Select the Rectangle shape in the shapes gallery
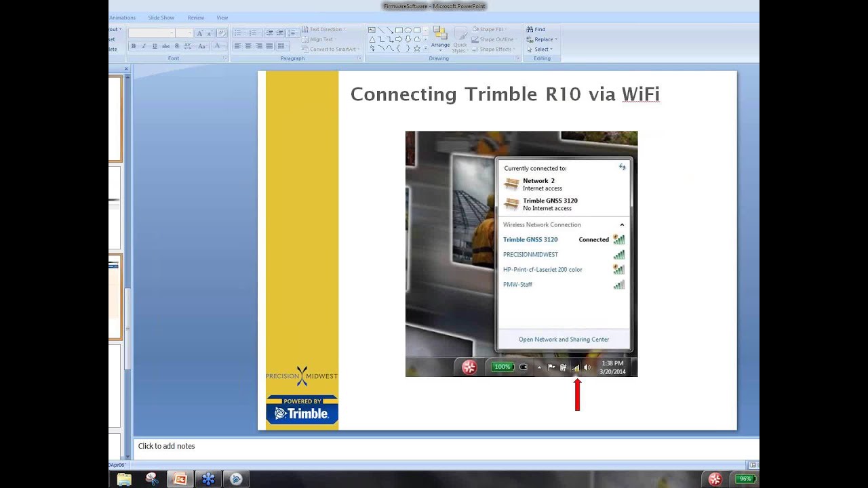This screenshot has width=868, height=488. pos(399,30)
